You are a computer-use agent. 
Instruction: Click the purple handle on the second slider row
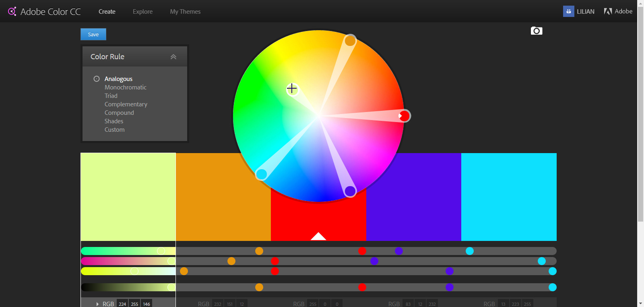pos(374,261)
